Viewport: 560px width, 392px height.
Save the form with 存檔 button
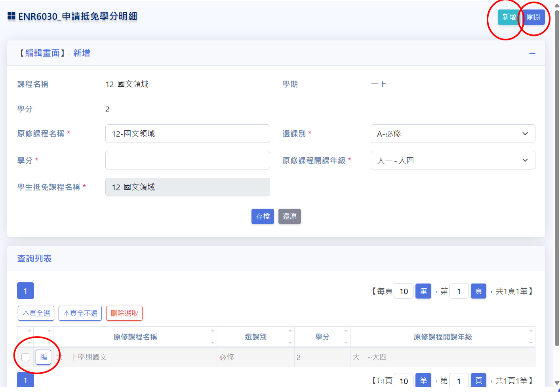coord(263,217)
